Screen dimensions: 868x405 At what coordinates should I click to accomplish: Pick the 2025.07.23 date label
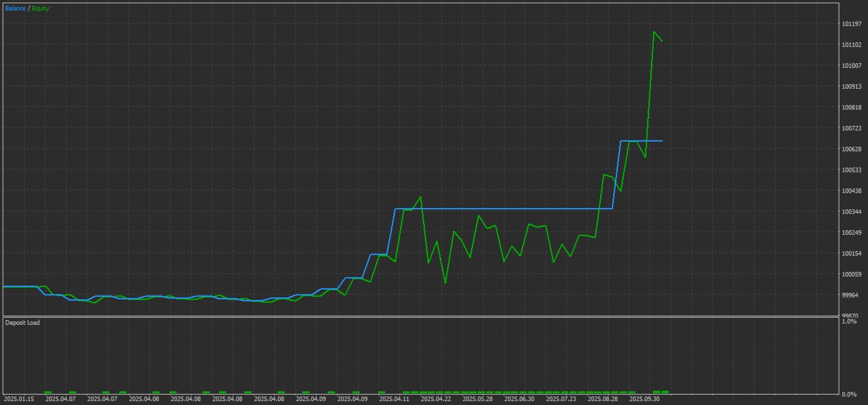tap(561, 398)
